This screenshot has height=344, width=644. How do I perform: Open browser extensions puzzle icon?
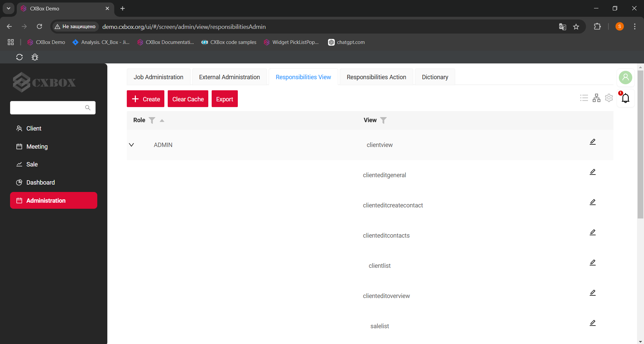(x=597, y=27)
